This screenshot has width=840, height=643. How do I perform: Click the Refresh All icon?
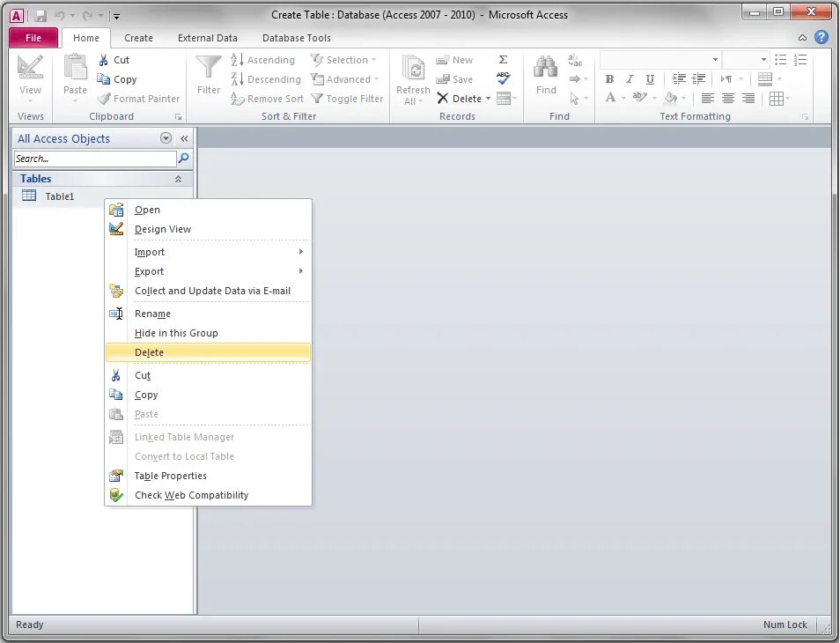(413, 69)
